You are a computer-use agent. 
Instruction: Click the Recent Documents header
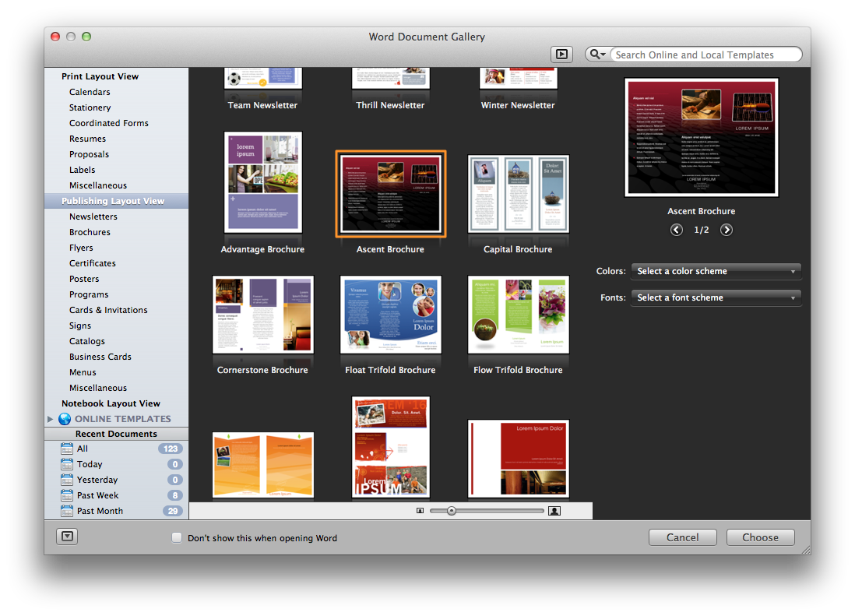pos(116,433)
